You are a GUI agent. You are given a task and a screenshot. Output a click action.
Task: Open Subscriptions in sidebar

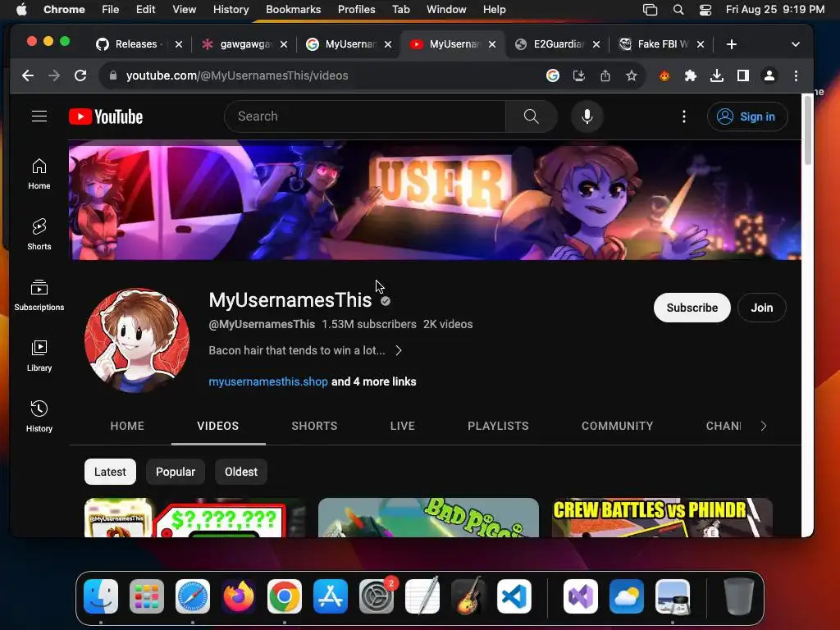point(39,295)
